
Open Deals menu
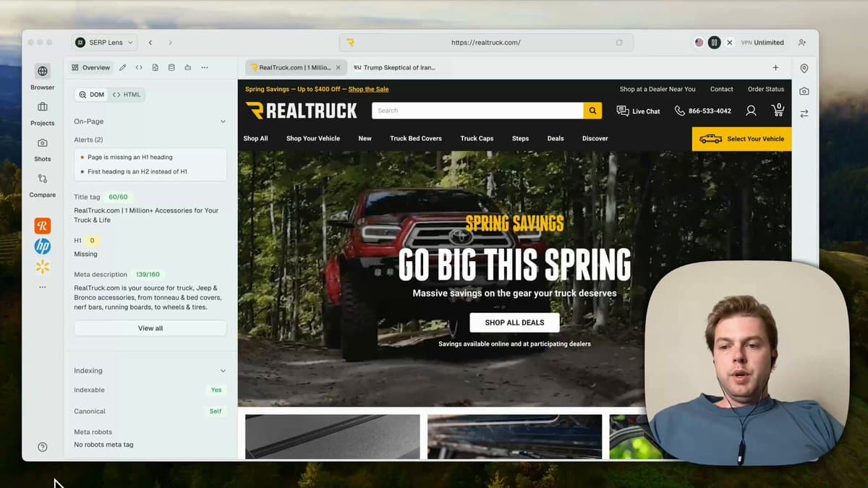pos(556,138)
